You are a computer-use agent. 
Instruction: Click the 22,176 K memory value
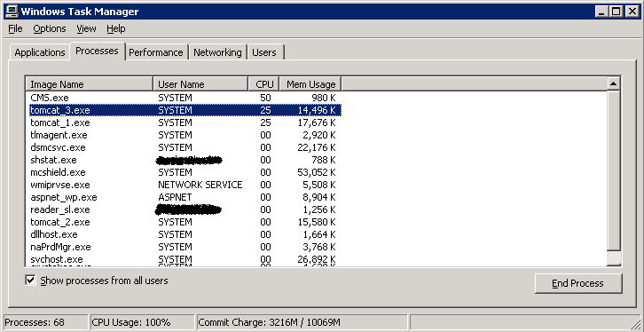pyautogui.click(x=317, y=147)
